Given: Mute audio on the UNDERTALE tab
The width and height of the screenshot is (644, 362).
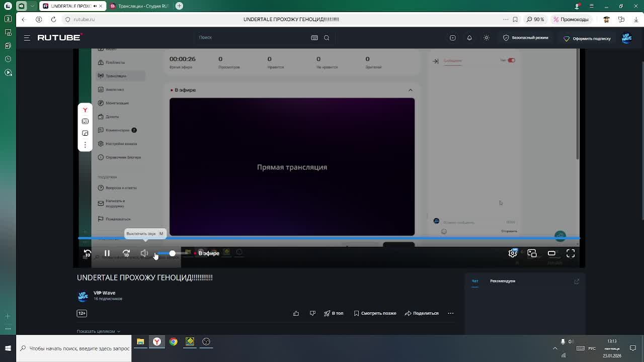Looking at the screenshot, I should click(95, 6).
